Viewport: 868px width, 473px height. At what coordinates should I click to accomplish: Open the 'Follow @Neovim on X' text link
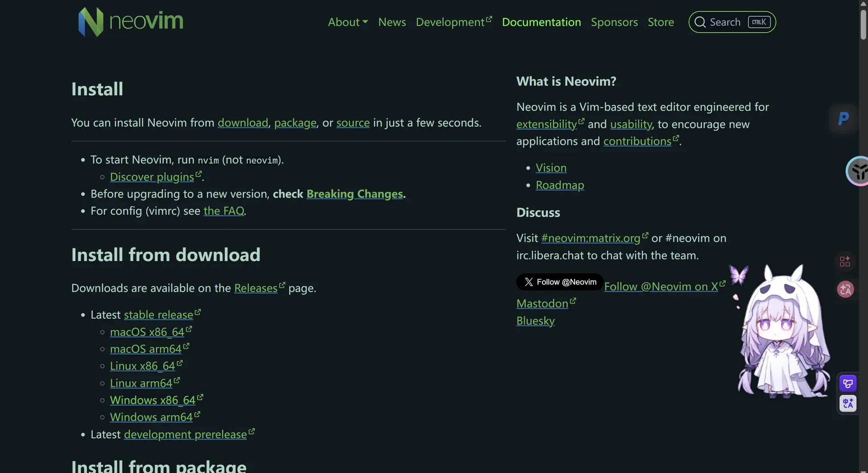(x=665, y=287)
